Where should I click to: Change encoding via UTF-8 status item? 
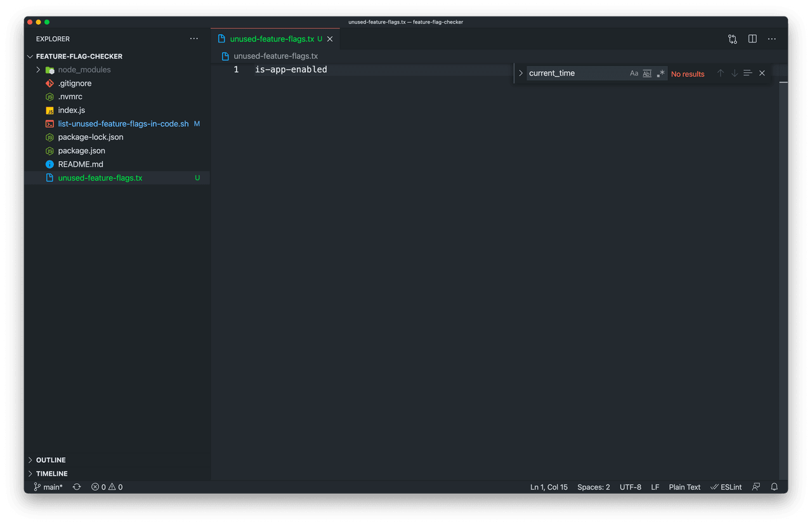click(x=631, y=487)
